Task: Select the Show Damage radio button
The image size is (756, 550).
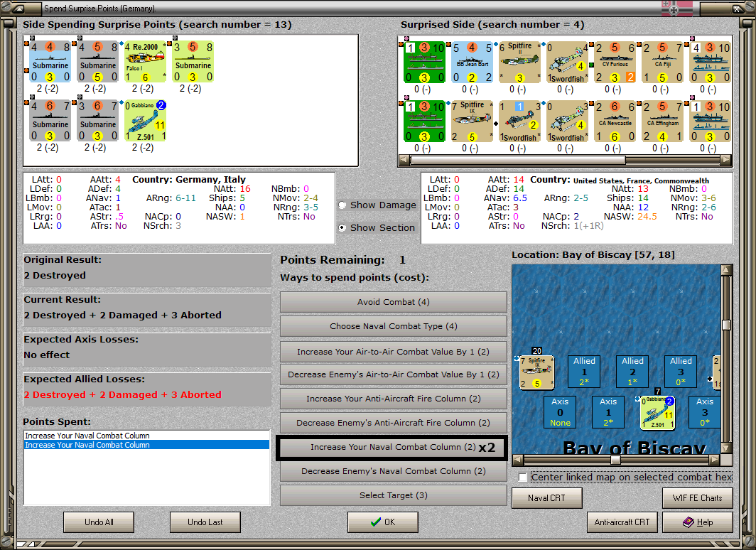Action: pyautogui.click(x=342, y=205)
